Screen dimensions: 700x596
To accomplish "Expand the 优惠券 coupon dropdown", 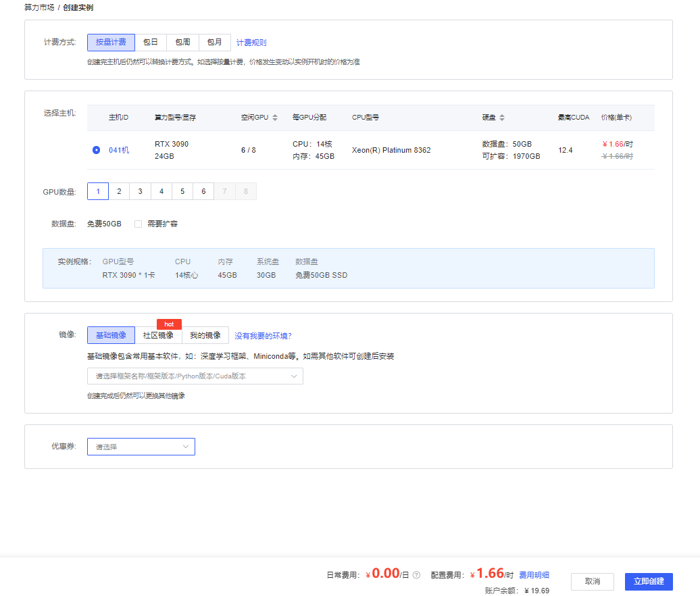I will (x=141, y=447).
